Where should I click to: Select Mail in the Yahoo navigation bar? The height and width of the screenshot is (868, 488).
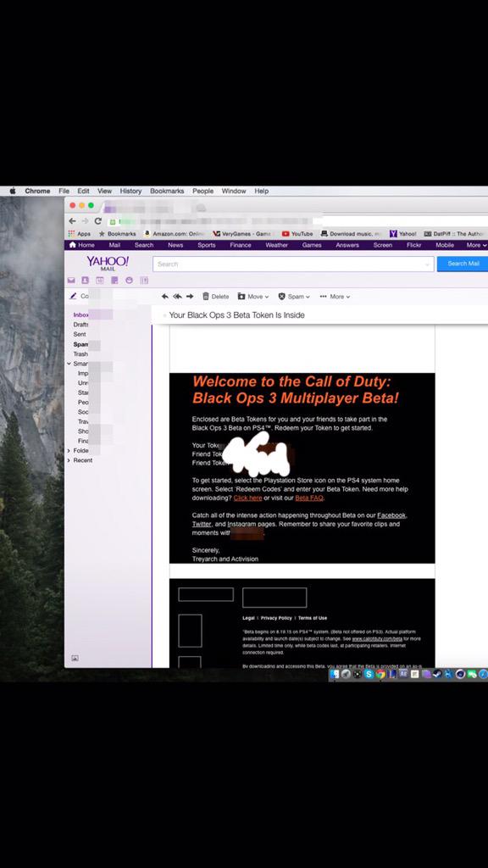coord(114,245)
